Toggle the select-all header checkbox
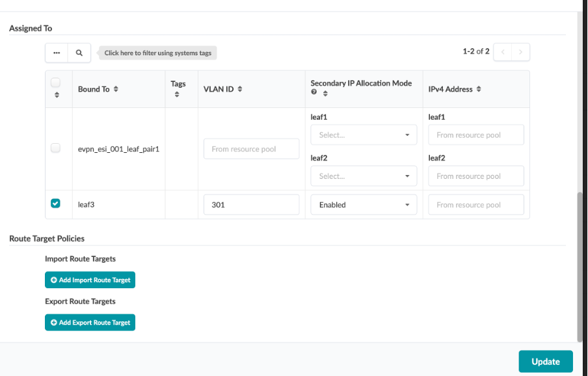This screenshot has width=588, height=376. (x=55, y=83)
